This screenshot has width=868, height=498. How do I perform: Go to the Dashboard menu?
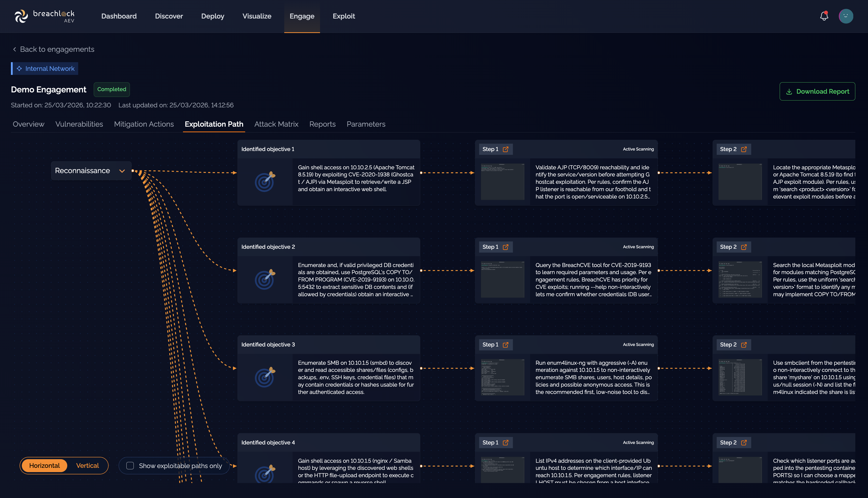click(x=119, y=16)
